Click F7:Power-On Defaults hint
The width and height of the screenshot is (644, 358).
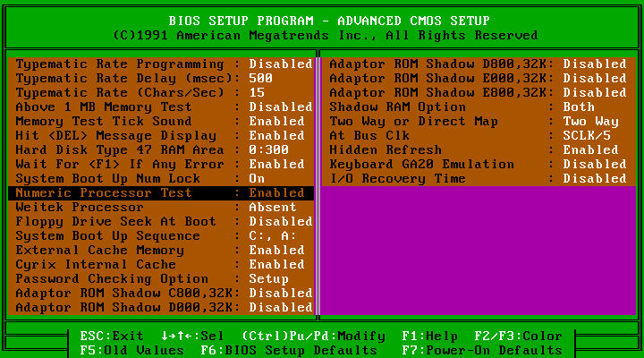coord(482,351)
